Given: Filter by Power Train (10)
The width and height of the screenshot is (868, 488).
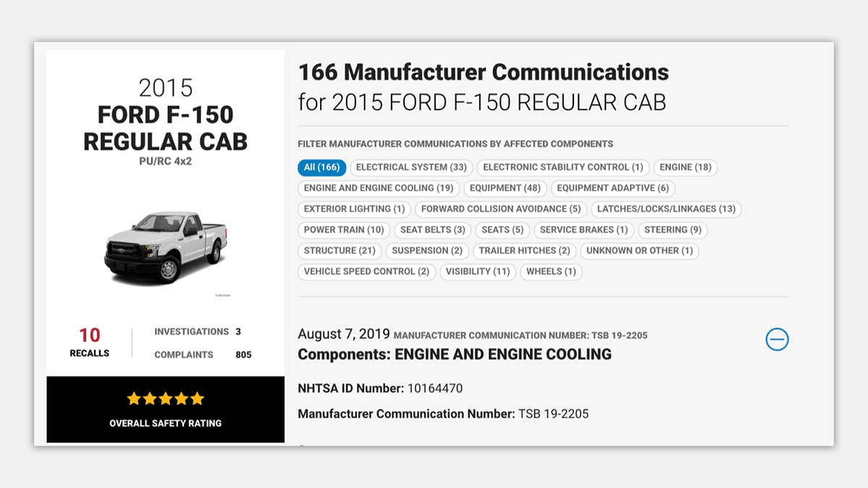Looking at the screenshot, I should [344, 230].
